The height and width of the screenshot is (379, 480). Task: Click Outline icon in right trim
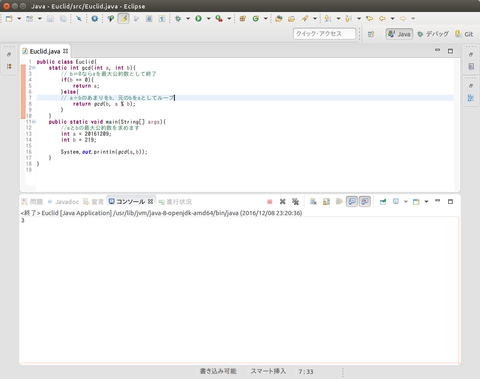pos(471,98)
